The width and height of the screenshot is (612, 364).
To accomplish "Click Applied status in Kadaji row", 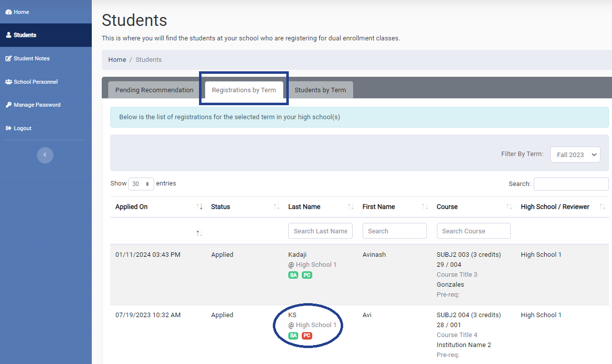I will [x=222, y=255].
